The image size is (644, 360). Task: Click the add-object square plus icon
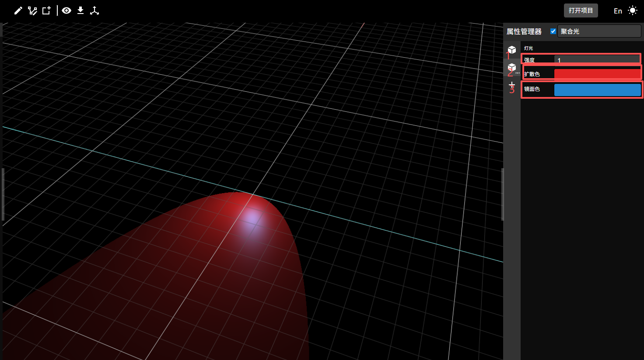pos(46,10)
